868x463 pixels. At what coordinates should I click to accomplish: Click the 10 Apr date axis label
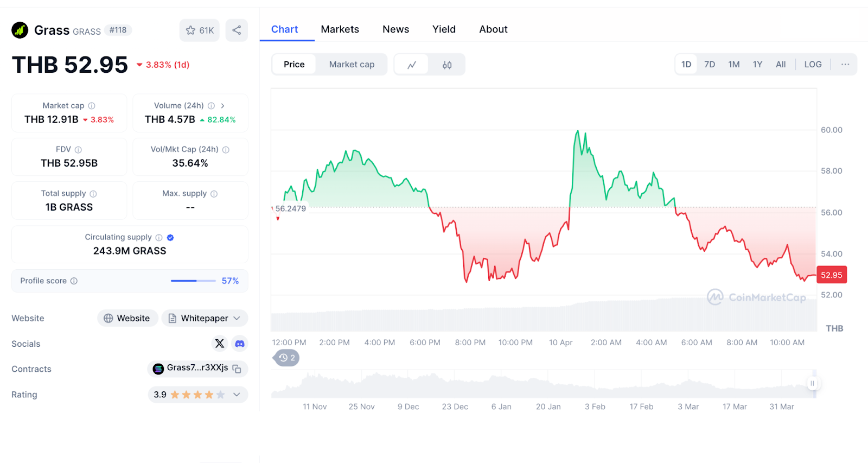click(x=561, y=343)
